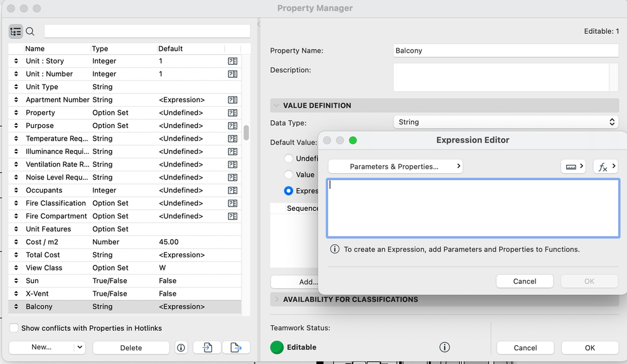Click the property list scrollbar thumb

(246, 132)
